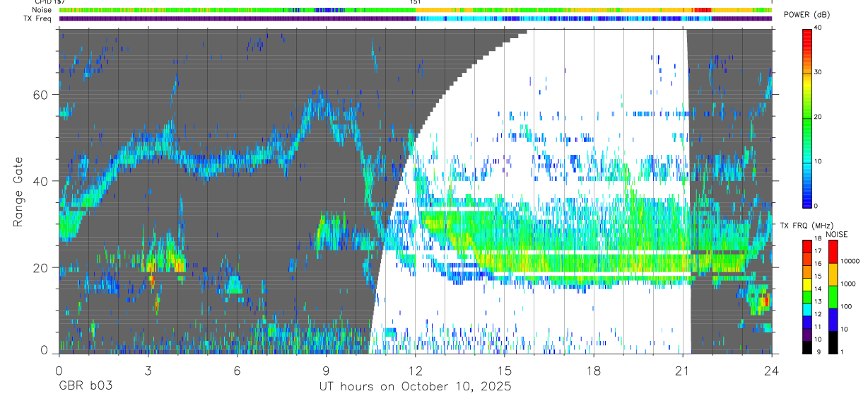The height and width of the screenshot is (401, 868).
Task: Click the 'UT hours on October 10, 2025' title
Action: tap(415, 386)
